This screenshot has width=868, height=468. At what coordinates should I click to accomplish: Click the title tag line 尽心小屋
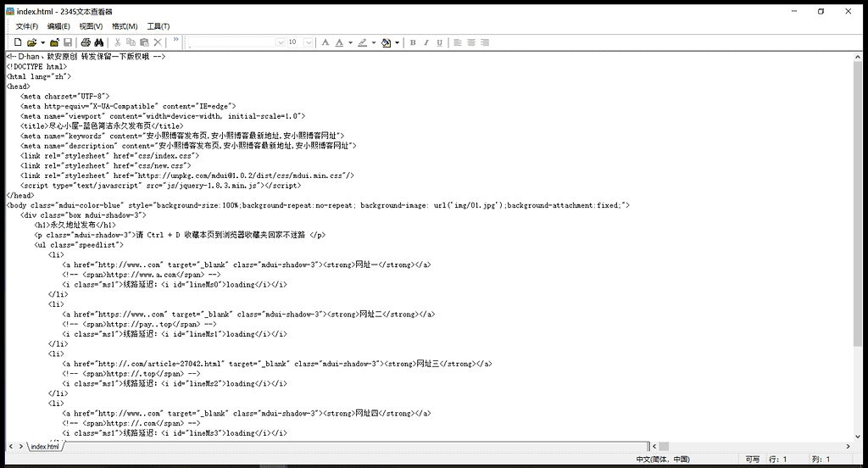[102, 125]
